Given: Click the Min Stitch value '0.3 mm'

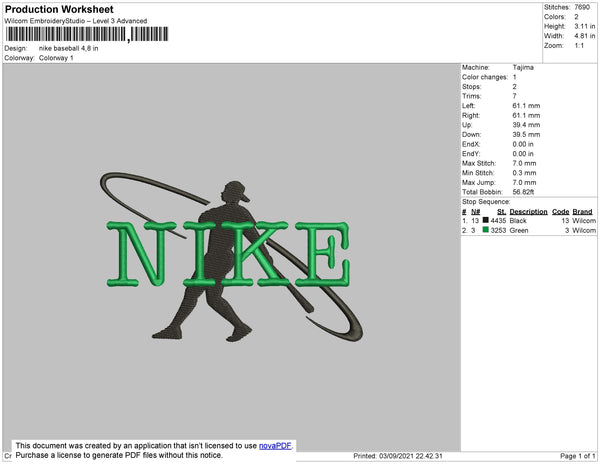Looking at the screenshot, I should pos(524,173).
